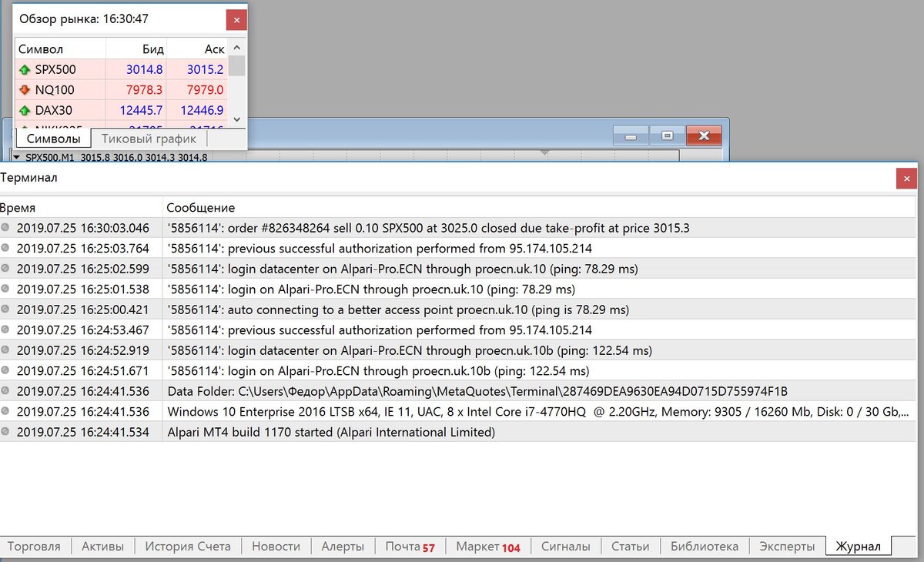Select the 16:24:53.467 authorization log message
The image size is (924, 562).
click(x=380, y=330)
